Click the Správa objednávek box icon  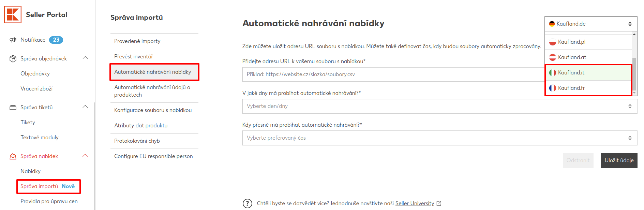tap(13, 59)
